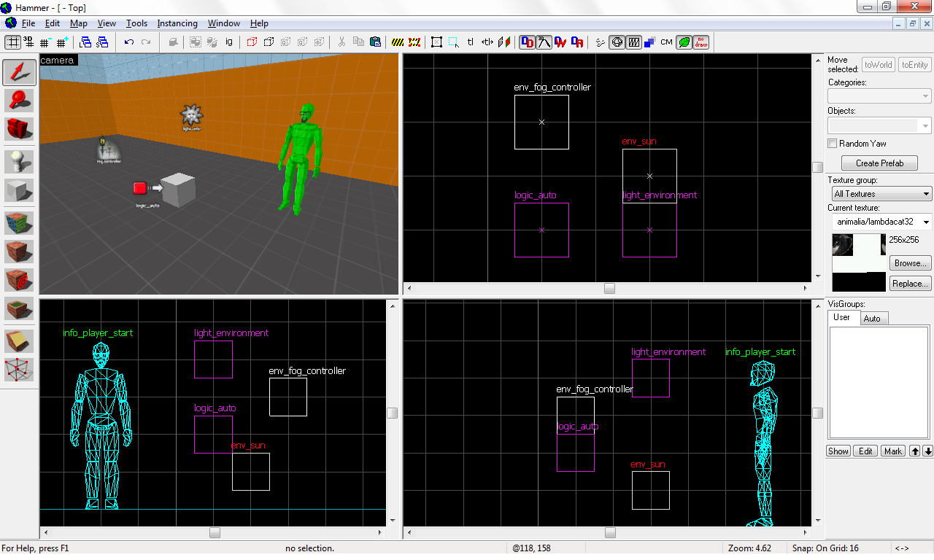The width and height of the screenshot is (934, 560).
Task: Click the Browse... texture button
Action: (911, 263)
